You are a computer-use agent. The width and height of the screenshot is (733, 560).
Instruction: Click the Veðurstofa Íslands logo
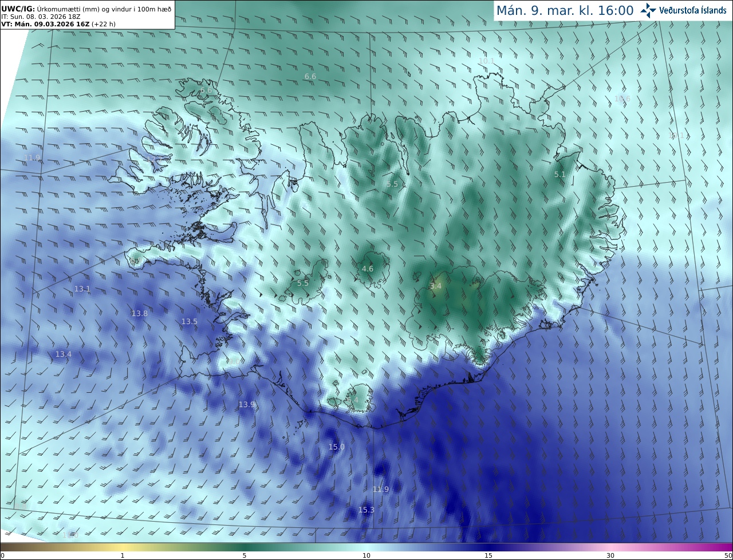[x=683, y=10]
